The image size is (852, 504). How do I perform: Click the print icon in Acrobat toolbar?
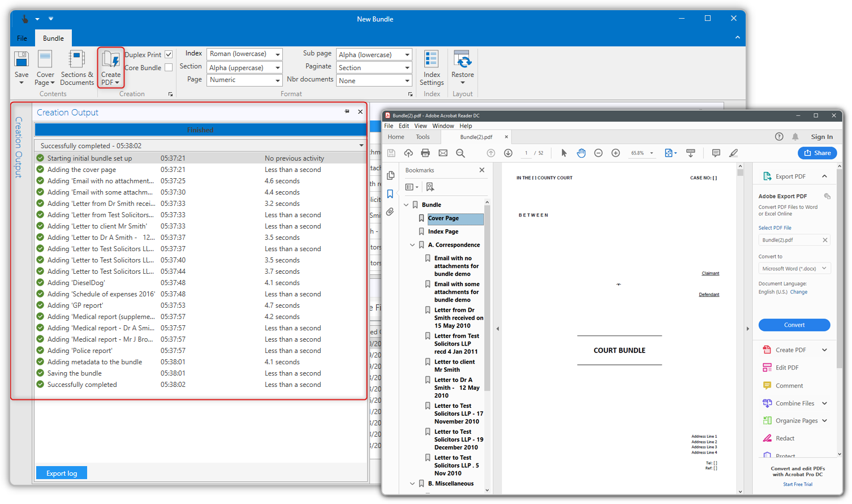pyautogui.click(x=425, y=153)
